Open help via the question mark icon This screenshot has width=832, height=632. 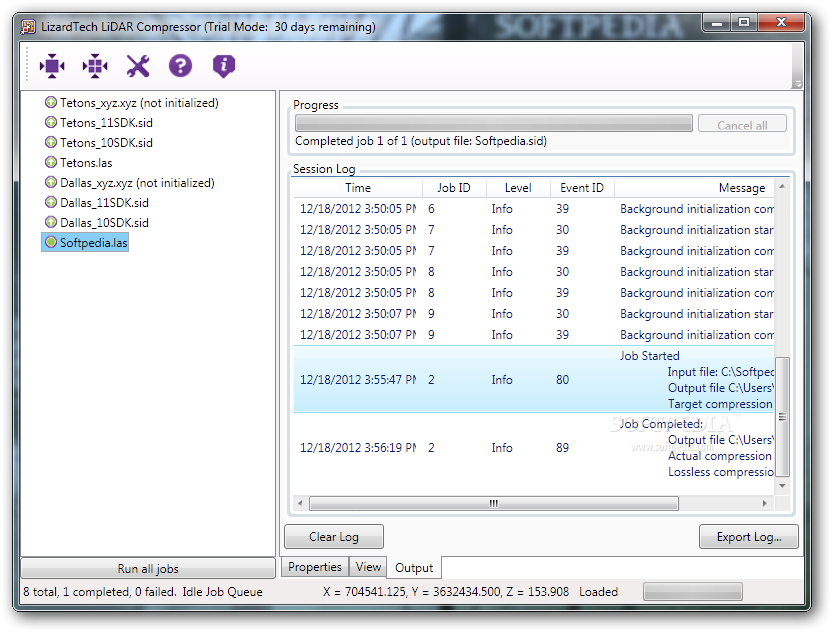coord(180,66)
